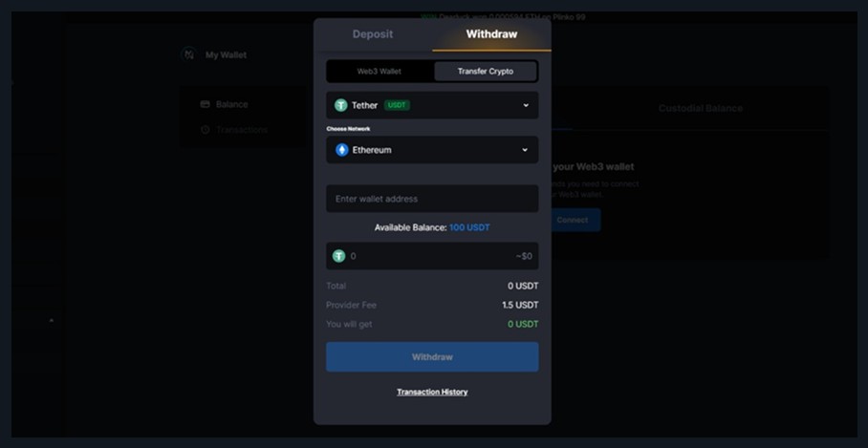This screenshot has height=448, width=868.
Task: Switch to the Deposit tab
Action: point(372,34)
